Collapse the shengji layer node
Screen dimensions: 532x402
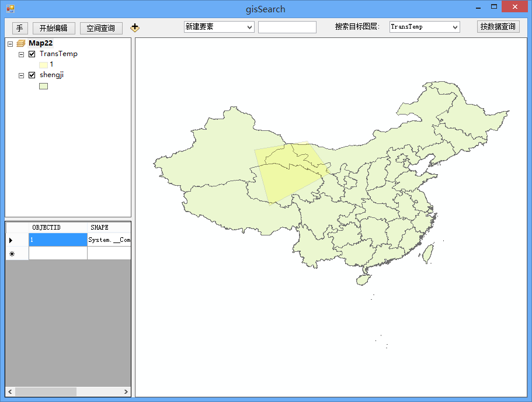(x=22, y=75)
